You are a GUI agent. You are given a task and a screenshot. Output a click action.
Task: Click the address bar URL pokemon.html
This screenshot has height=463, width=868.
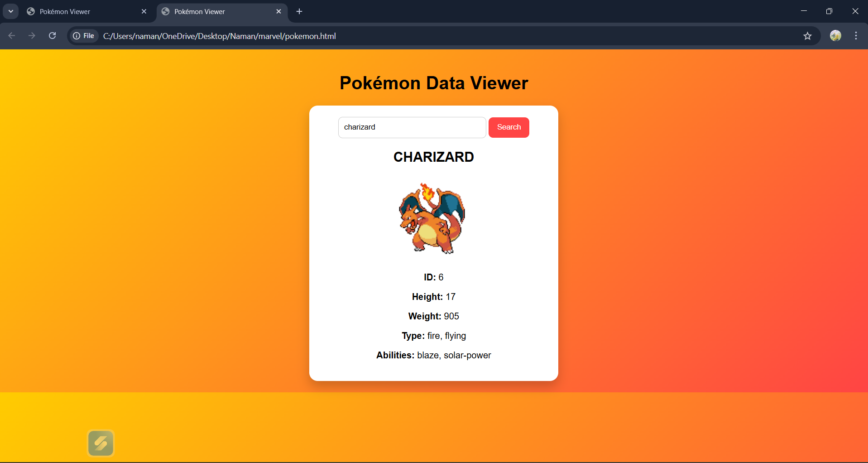pyautogui.click(x=220, y=36)
